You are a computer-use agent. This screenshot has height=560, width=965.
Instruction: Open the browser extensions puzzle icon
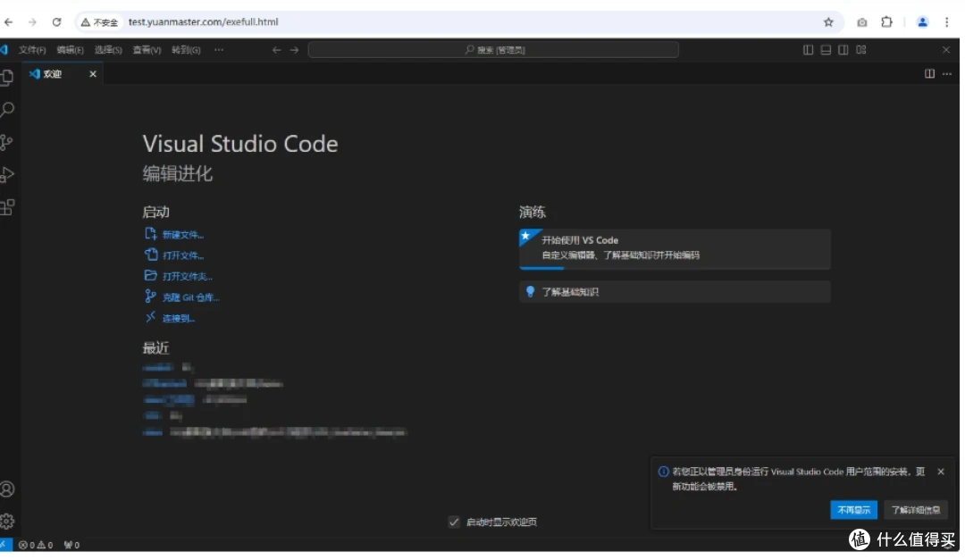point(886,22)
